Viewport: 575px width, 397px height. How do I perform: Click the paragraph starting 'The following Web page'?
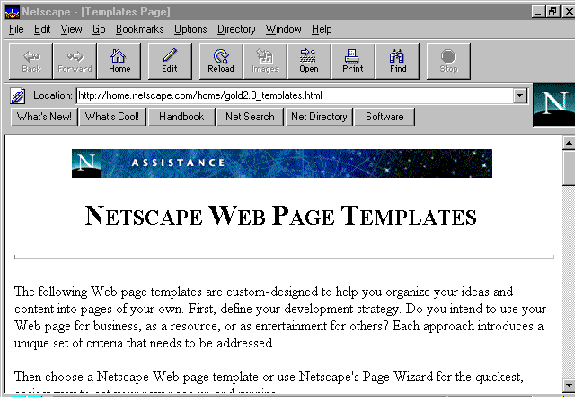(280, 317)
